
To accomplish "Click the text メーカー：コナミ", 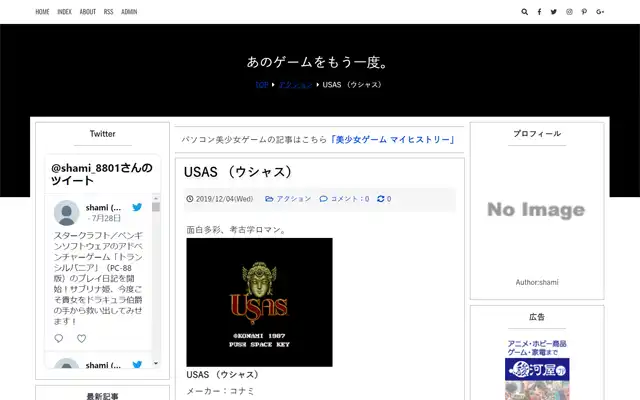I will 220,391.
